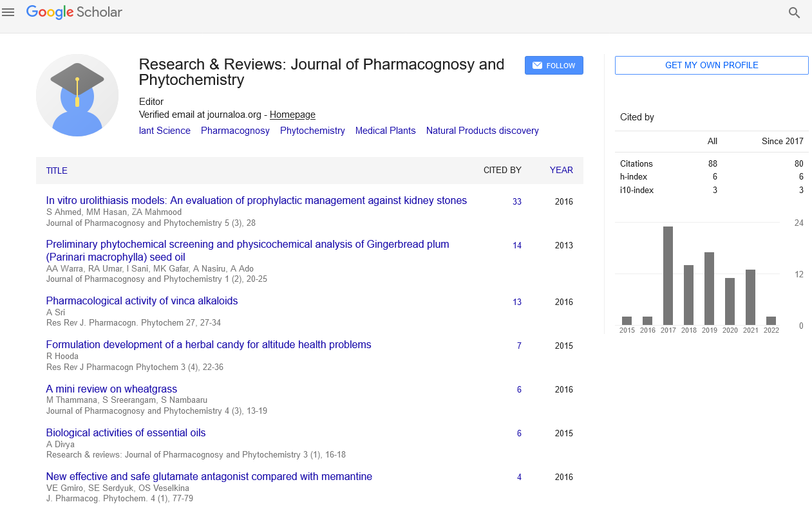Select the Pharmacognosy interest tag
The height and width of the screenshot is (509, 812).
click(235, 131)
